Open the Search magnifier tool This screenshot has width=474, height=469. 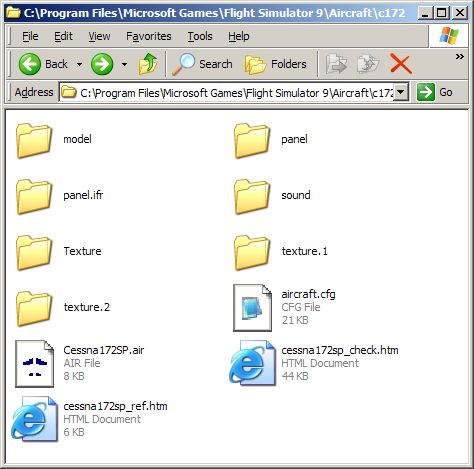[202, 64]
